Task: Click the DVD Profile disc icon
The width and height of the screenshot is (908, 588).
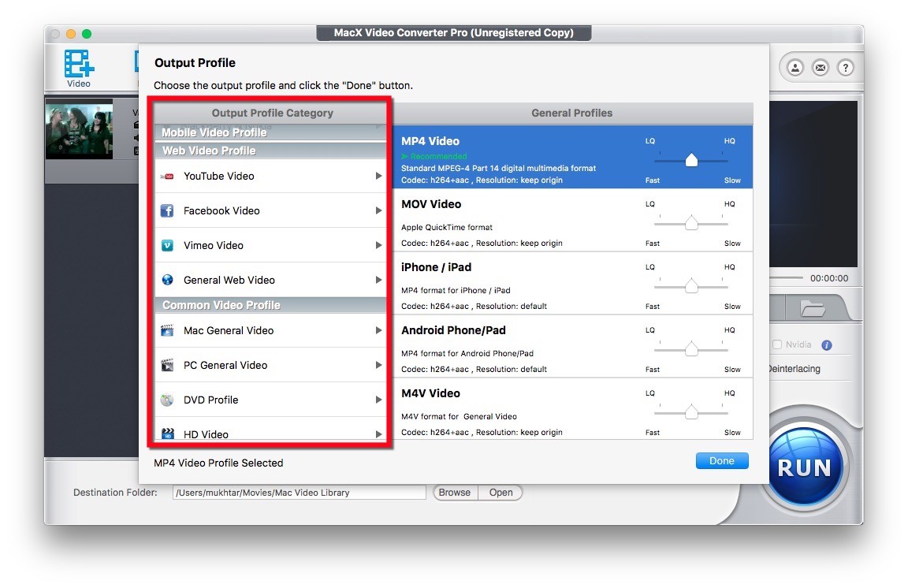Action: click(x=167, y=400)
